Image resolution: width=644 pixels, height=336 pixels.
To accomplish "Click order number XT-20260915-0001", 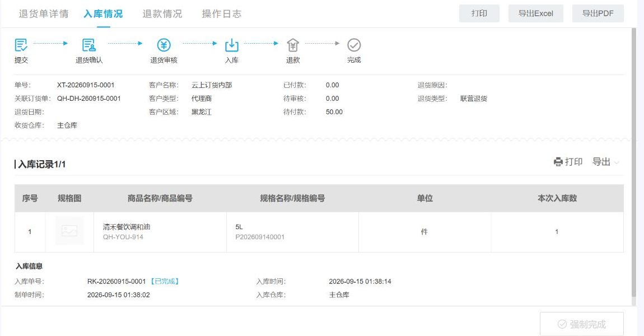I will tap(86, 85).
